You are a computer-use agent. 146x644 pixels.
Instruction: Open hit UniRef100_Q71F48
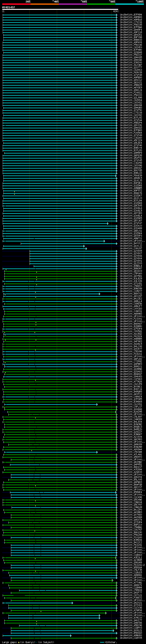click(x=131, y=75)
